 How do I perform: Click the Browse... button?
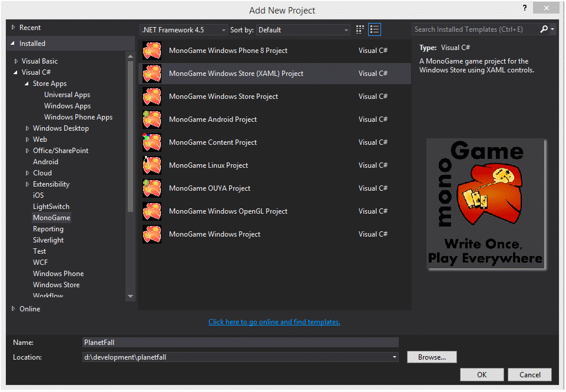click(432, 357)
